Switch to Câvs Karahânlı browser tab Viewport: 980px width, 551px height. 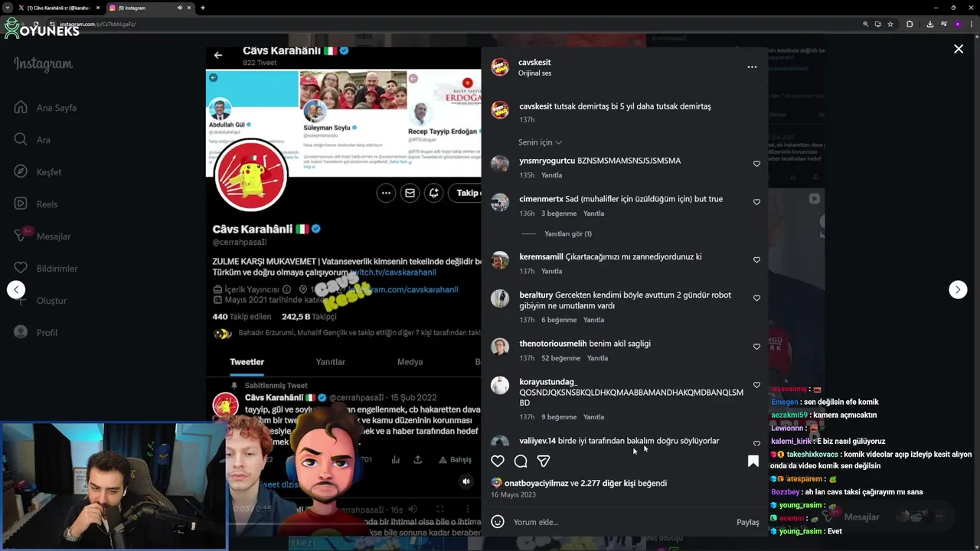(x=59, y=8)
